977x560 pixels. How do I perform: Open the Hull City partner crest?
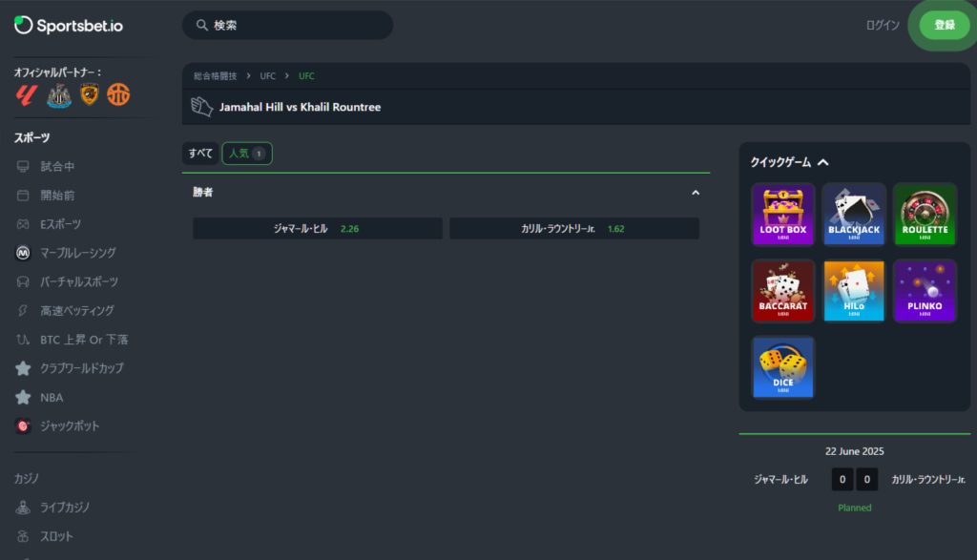[x=90, y=94]
